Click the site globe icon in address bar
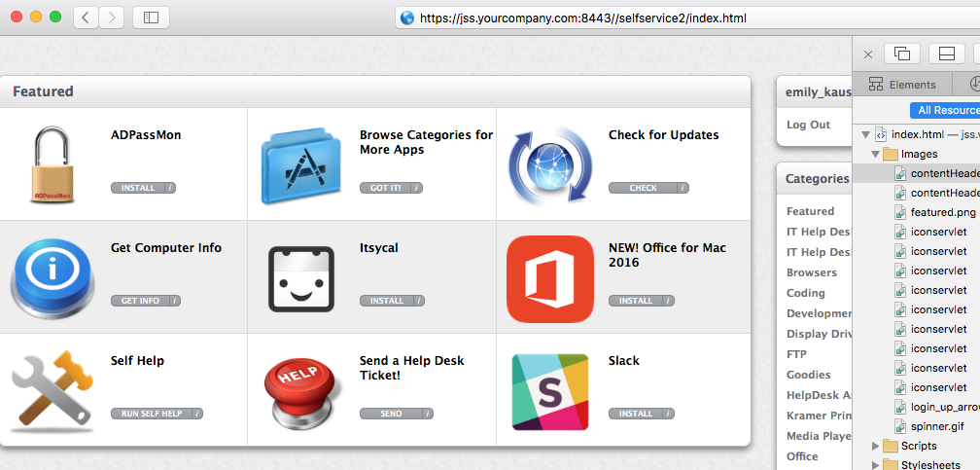 pyautogui.click(x=407, y=18)
